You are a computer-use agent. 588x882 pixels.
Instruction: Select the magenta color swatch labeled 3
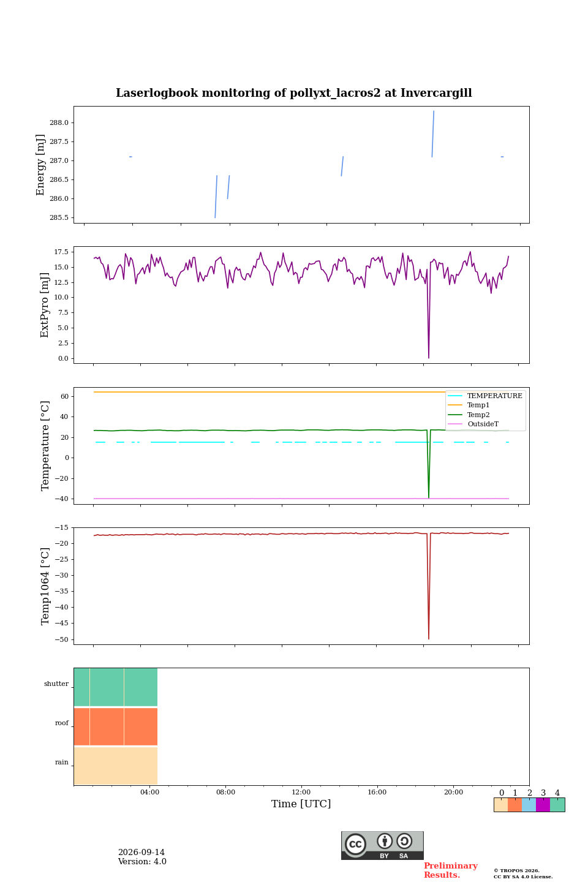click(x=543, y=805)
